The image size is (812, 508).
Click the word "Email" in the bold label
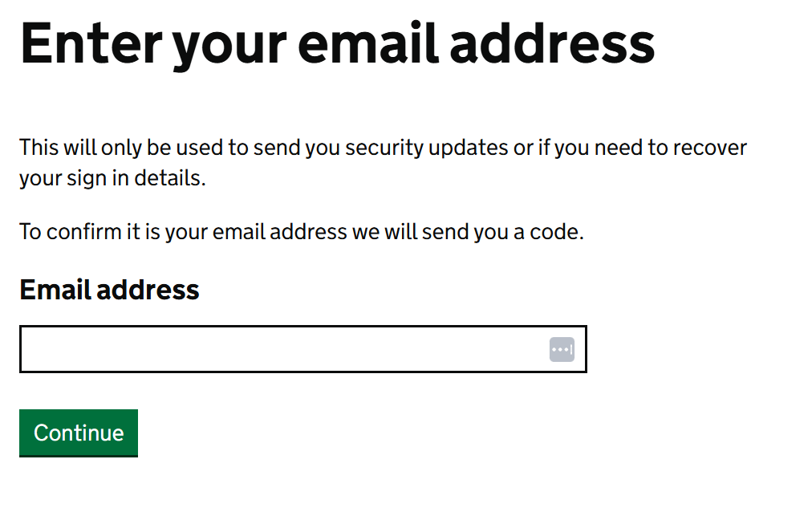pos(55,290)
